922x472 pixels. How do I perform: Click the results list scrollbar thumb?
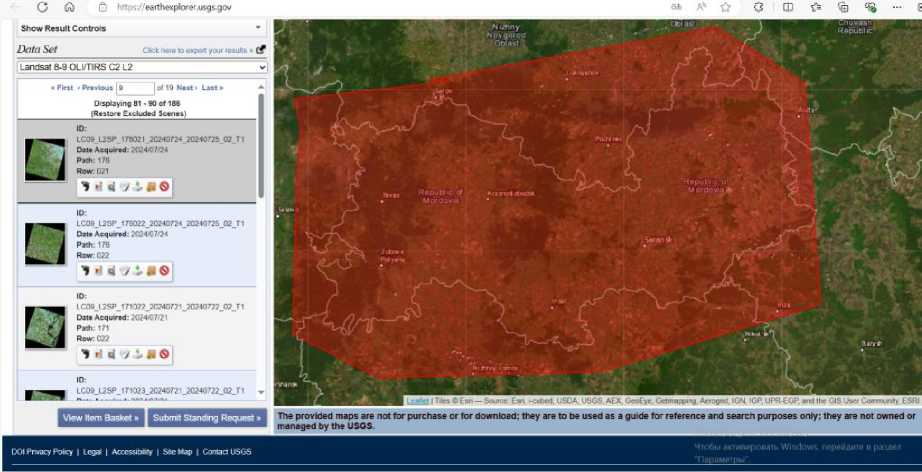[261, 145]
